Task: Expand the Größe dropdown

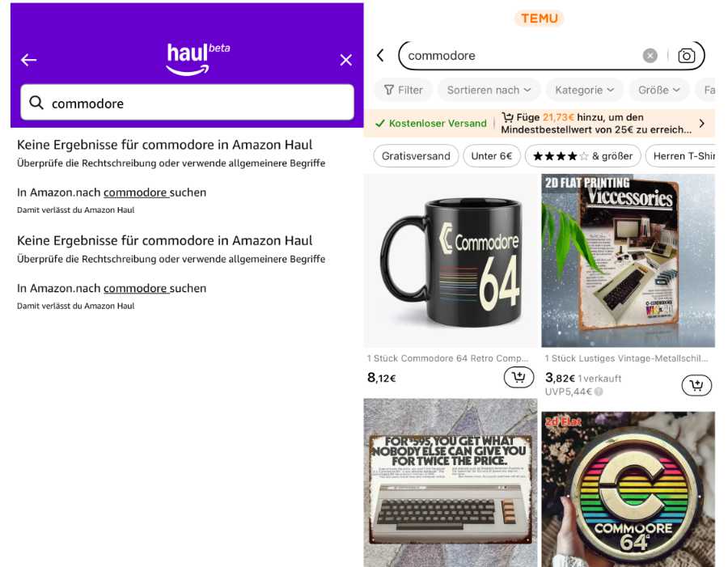Action: 658,90
